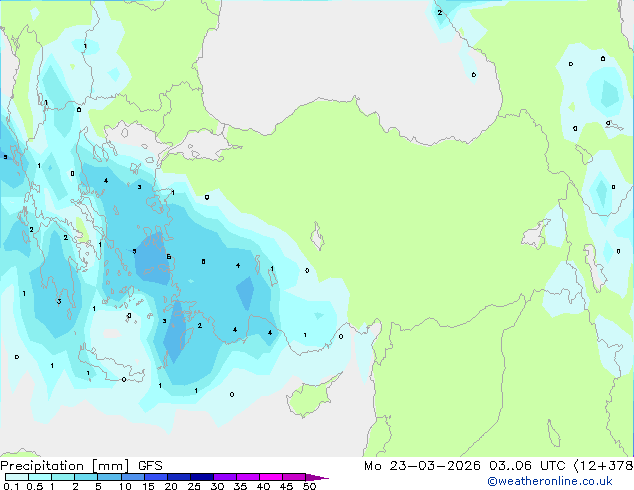Viewport: 634px width, 490px height.
Task: Click the 35–40 mm legend color box
Action: pyautogui.click(x=248, y=477)
